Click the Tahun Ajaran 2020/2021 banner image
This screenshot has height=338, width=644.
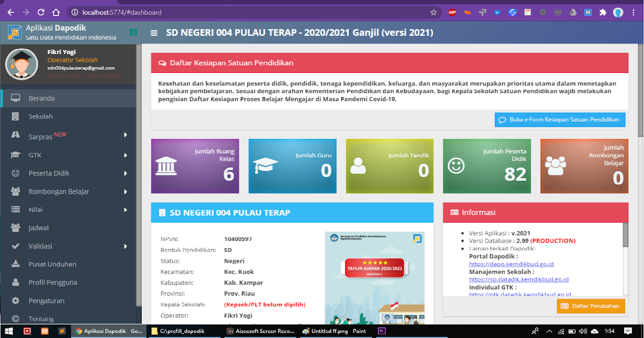pyautogui.click(x=375, y=277)
